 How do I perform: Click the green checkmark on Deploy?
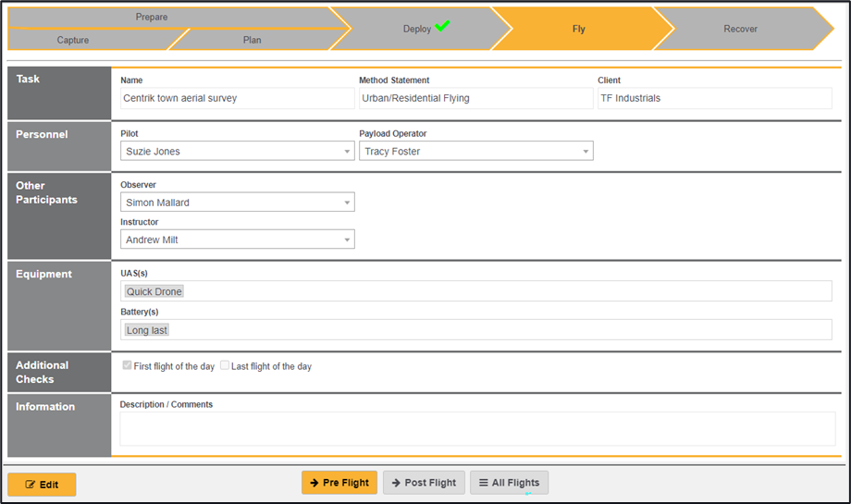[442, 27]
